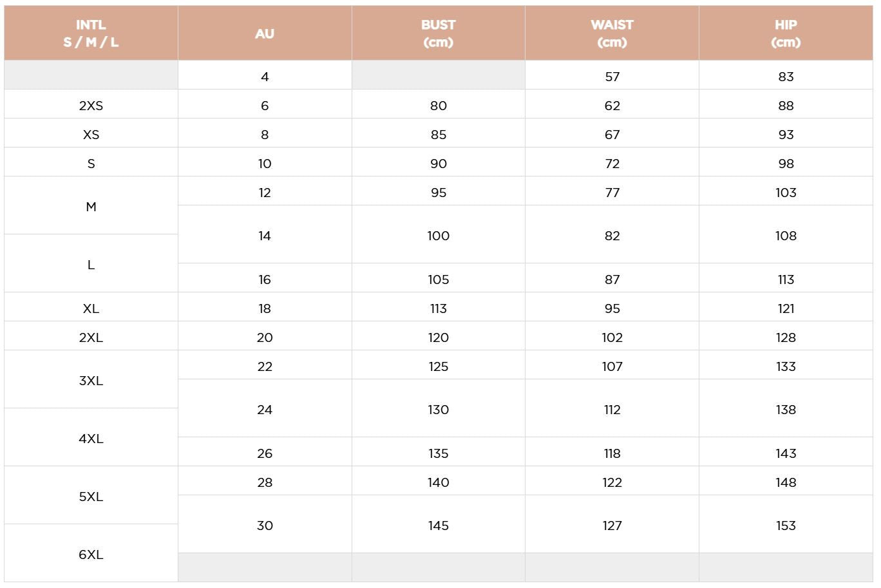This screenshot has height=588, width=881.
Task: Click the HIP (cm) column header
Action: tap(786, 33)
